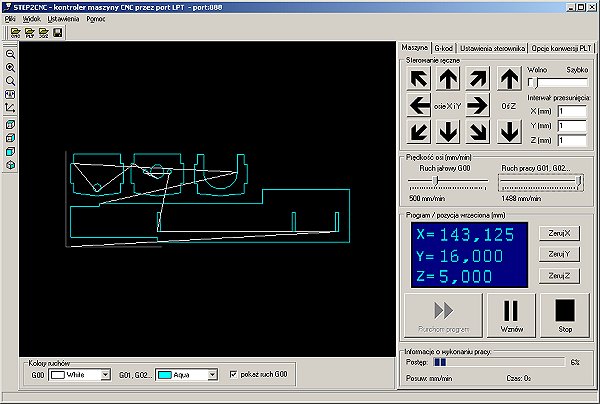Open the Widok menu

(x=31, y=19)
